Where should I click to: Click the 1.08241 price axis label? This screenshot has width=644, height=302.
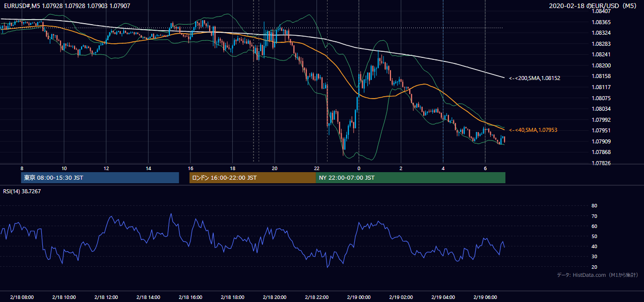point(601,54)
